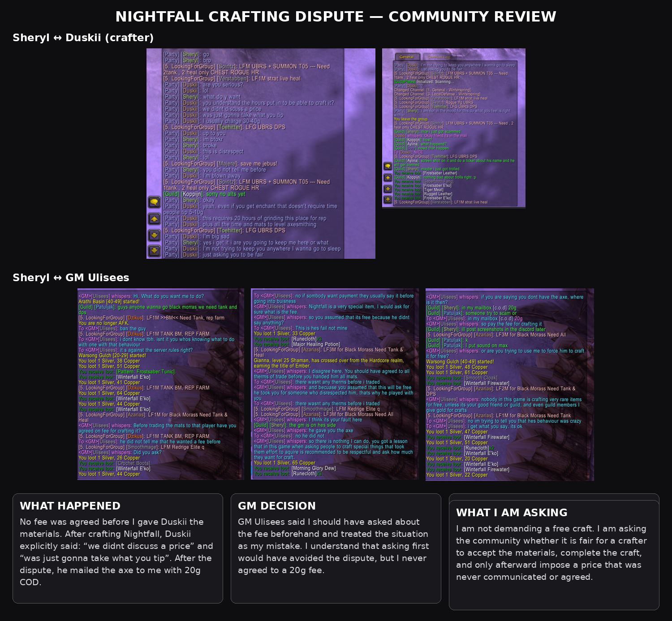Click the scroll-down arrow in the General tab window
The image size is (672, 621).
[388, 188]
